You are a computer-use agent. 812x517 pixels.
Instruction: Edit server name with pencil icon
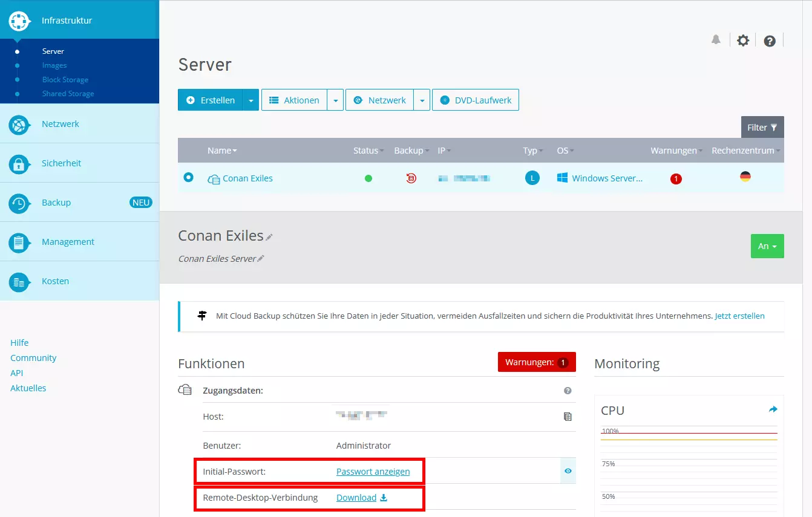coord(269,238)
